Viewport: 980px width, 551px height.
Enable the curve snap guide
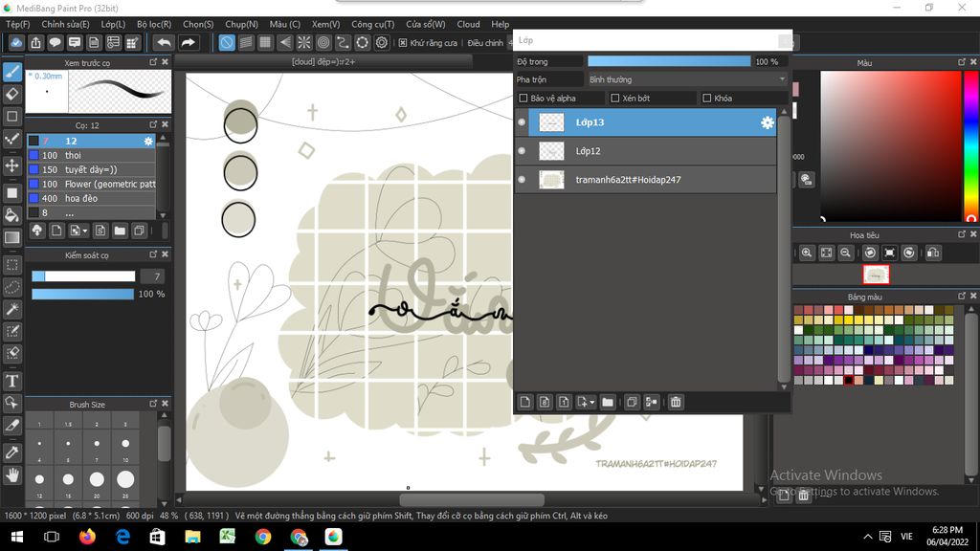tap(343, 42)
